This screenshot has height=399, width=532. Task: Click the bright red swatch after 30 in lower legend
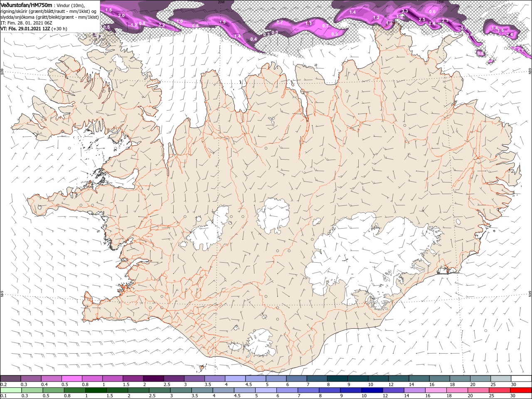521,390
